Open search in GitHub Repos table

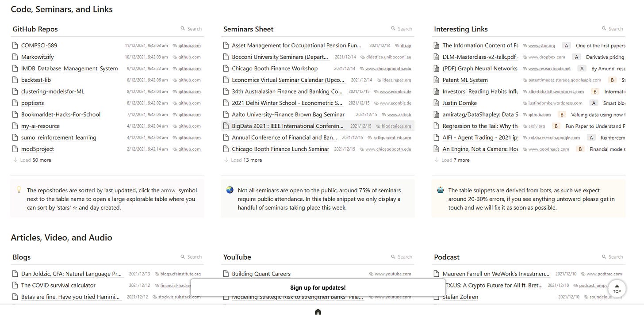click(191, 29)
